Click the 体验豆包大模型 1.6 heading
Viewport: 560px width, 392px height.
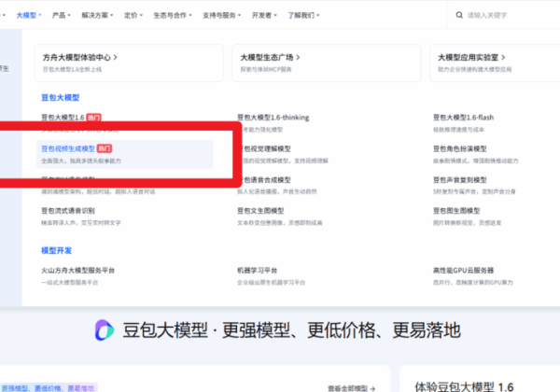[x=464, y=386]
